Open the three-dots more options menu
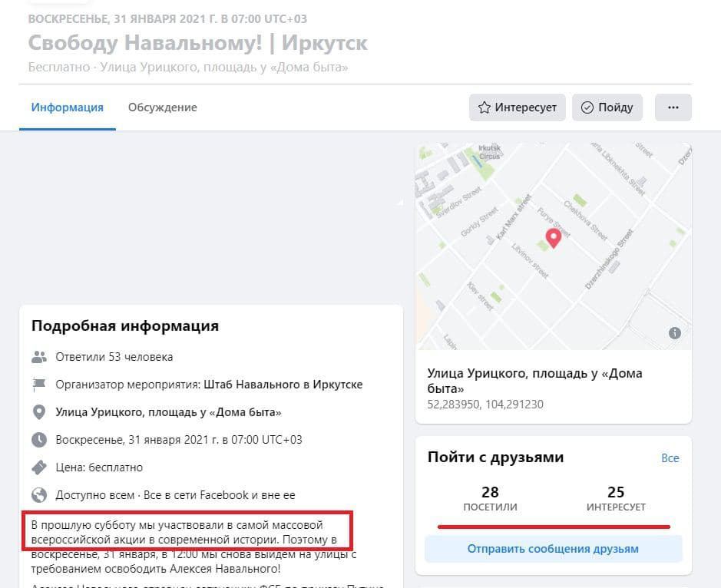The height and width of the screenshot is (588, 721). 673,107
